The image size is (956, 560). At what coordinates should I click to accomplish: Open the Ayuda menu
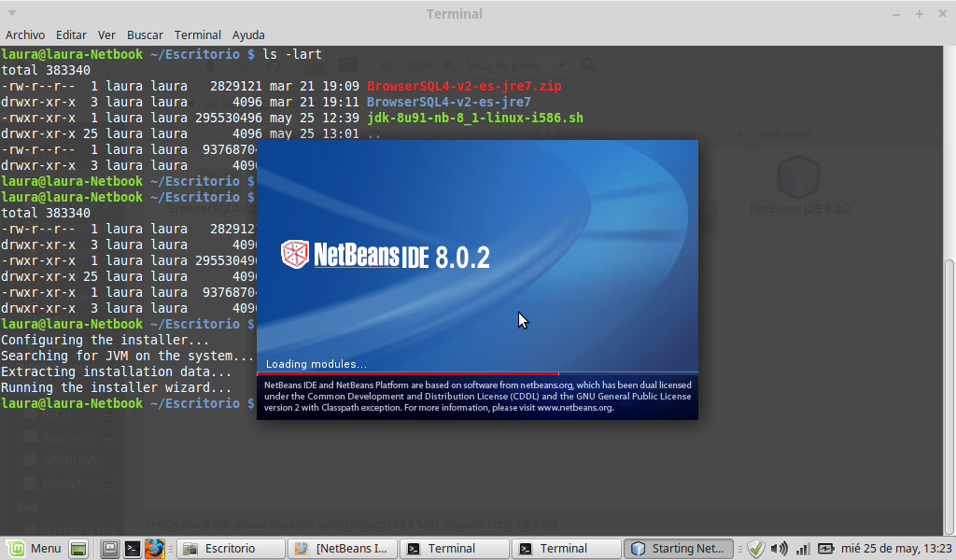tap(248, 35)
